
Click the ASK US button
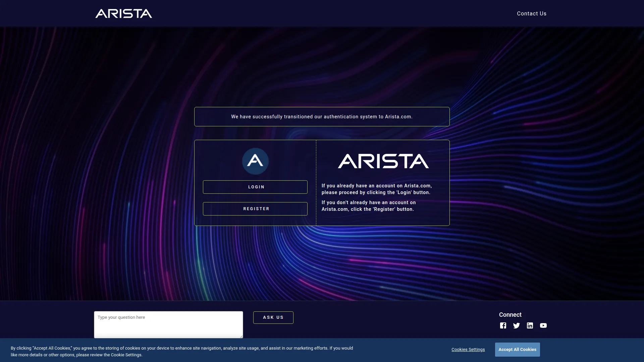(x=273, y=317)
